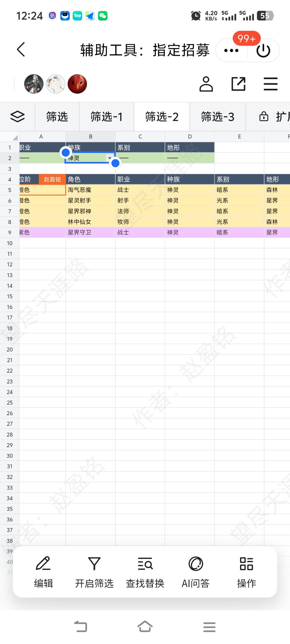Open the 神灵 cell dropdown arrow
This screenshot has height=644, width=290.
coord(110,158)
